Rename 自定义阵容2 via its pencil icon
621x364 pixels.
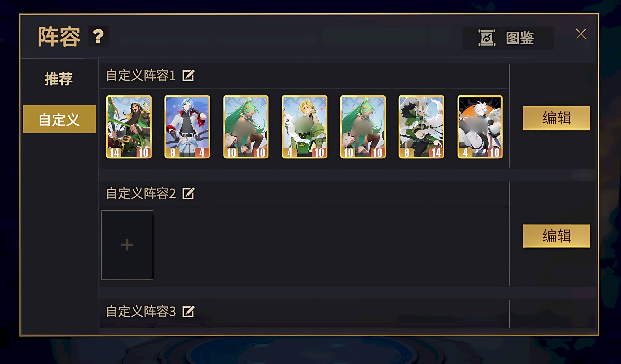[188, 193]
